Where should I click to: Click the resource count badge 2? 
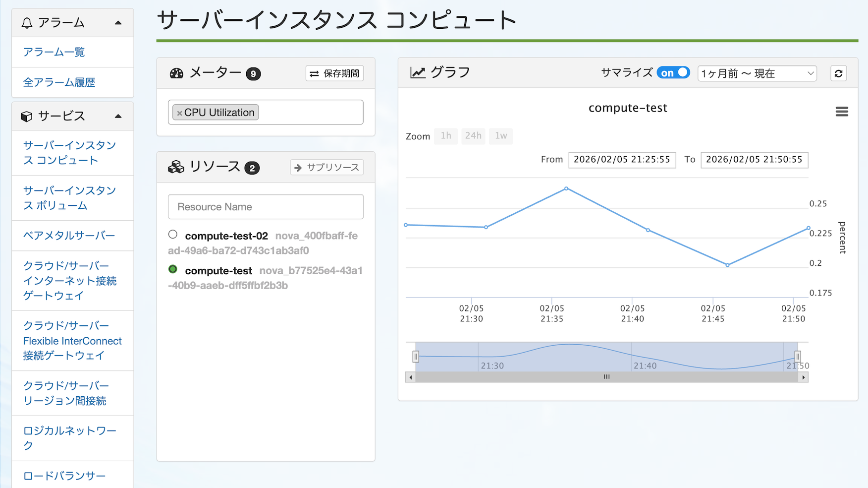pyautogui.click(x=252, y=168)
